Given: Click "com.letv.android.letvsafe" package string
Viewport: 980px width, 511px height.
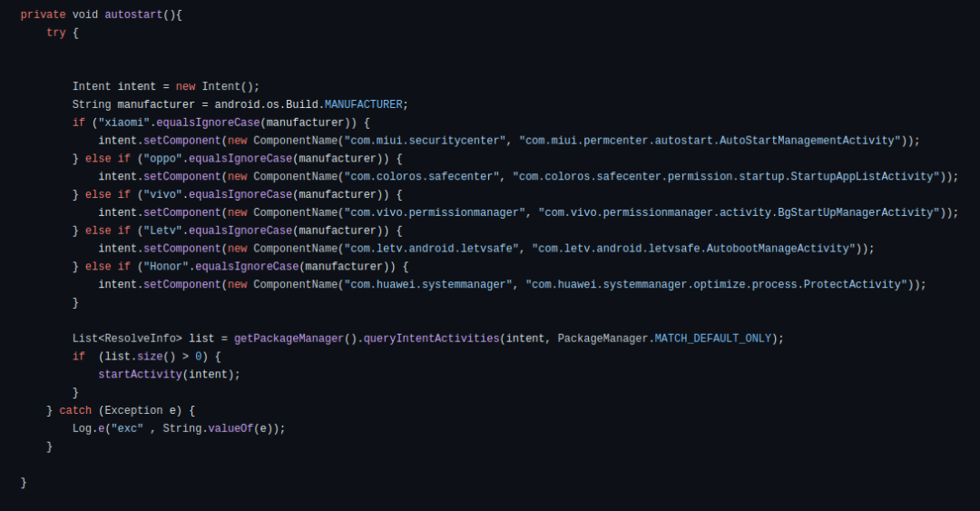Looking at the screenshot, I should pos(432,249).
